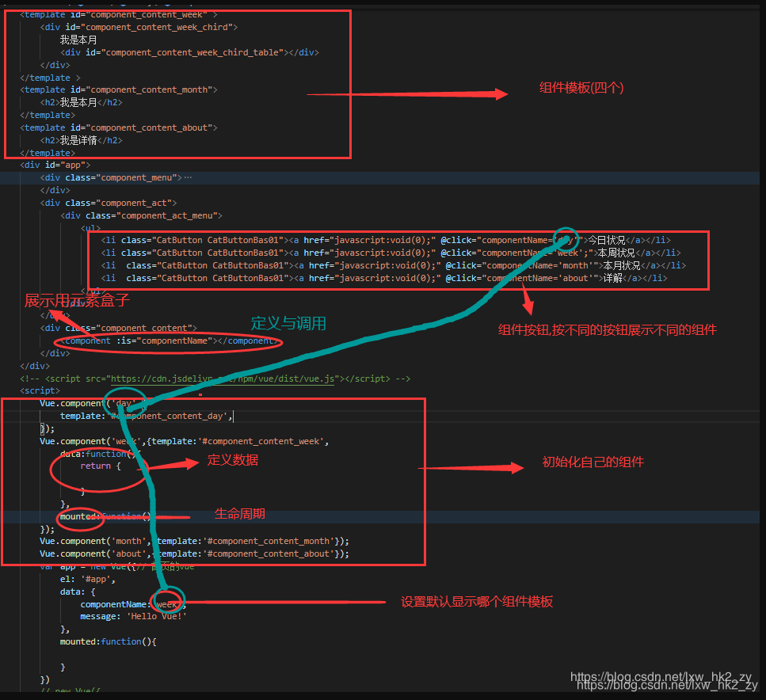
Task: Click the data: { line in new Vue
Action: (x=78, y=592)
